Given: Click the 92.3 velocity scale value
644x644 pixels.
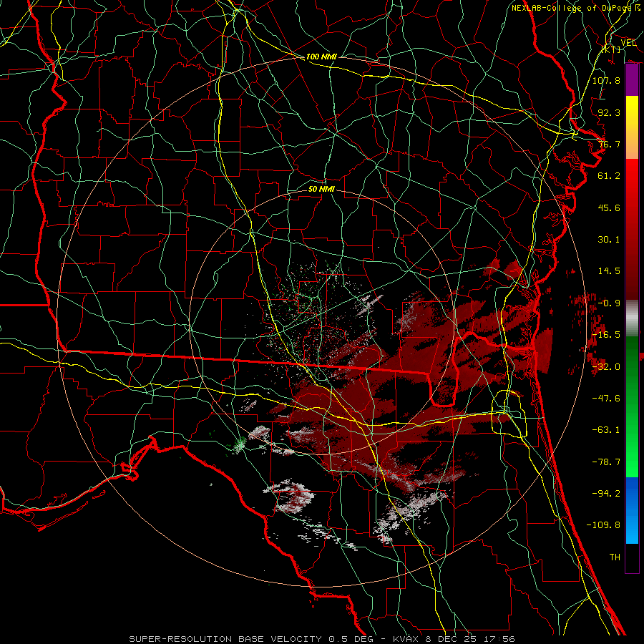Looking at the screenshot, I should click(609, 112).
